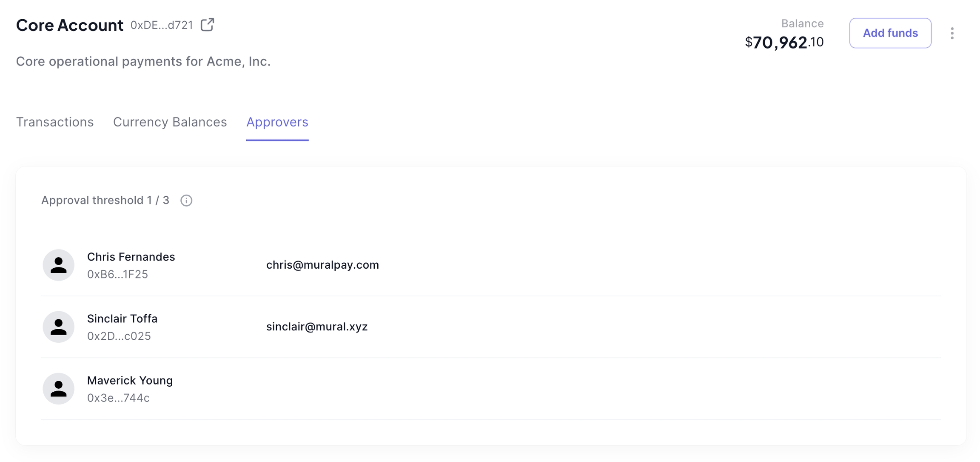The height and width of the screenshot is (462, 980).
Task: Open the three-dot more options menu
Action: [x=952, y=33]
